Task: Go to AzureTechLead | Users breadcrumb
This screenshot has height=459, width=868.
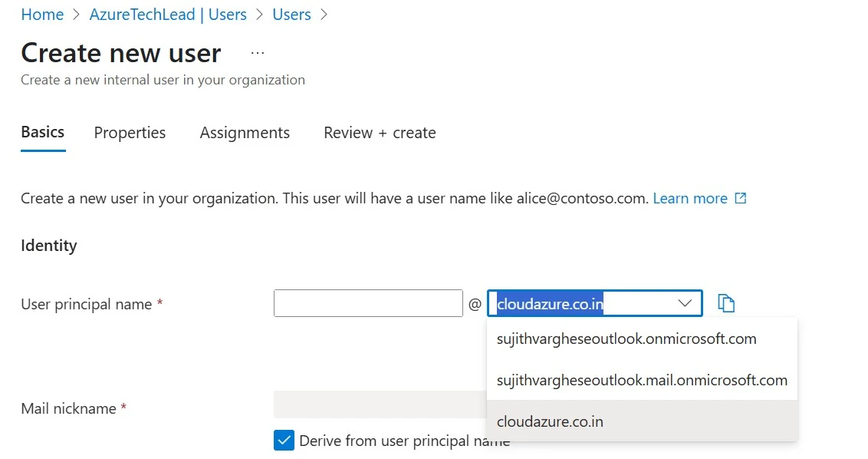Action: coord(168,15)
